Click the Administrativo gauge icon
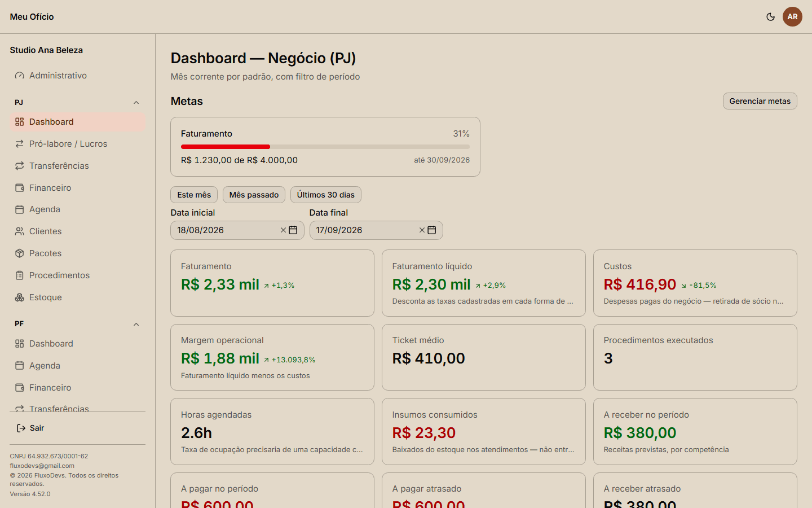 click(20, 76)
